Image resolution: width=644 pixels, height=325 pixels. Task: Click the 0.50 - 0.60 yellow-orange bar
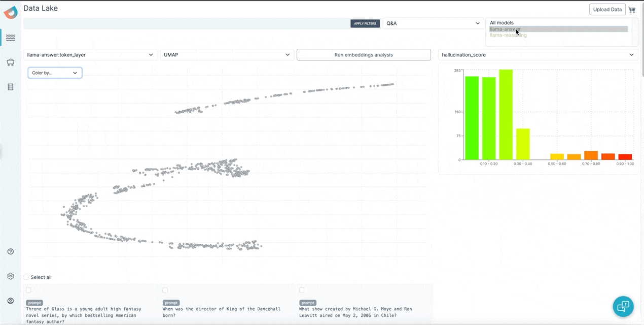pyautogui.click(x=557, y=157)
